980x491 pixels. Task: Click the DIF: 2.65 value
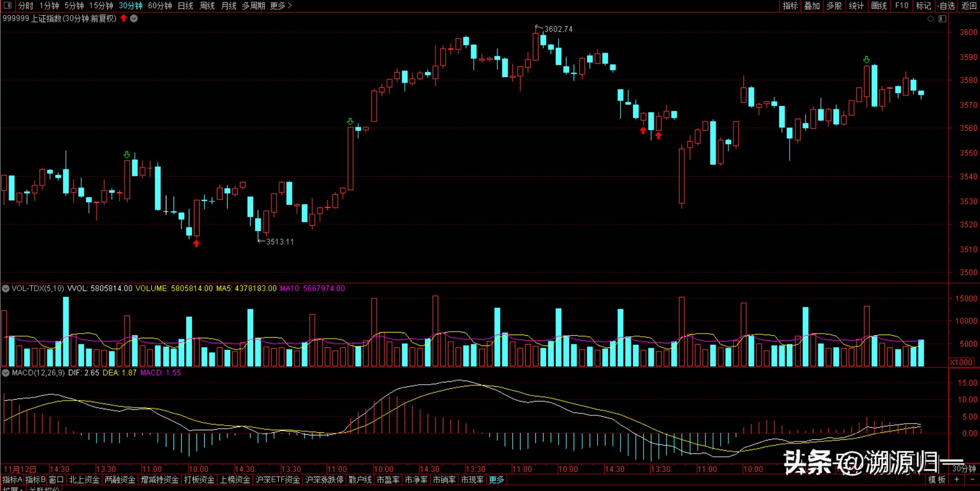[84, 373]
